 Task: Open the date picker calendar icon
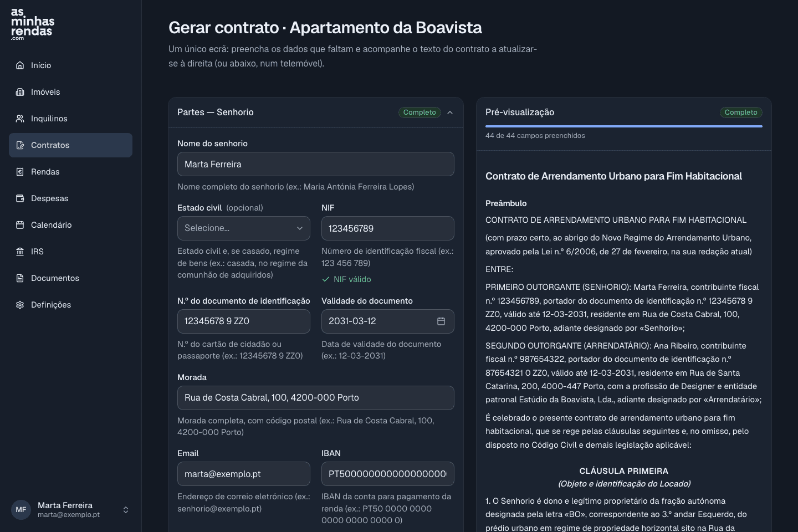pyautogui.click(x=441, y=321)
